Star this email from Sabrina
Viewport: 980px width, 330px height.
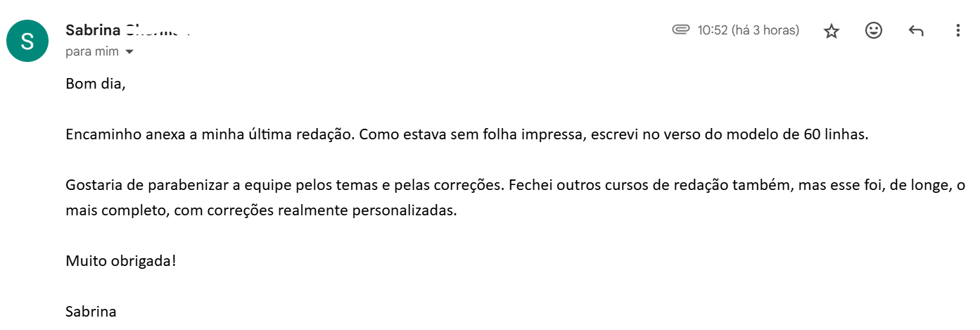click(832, 31)
